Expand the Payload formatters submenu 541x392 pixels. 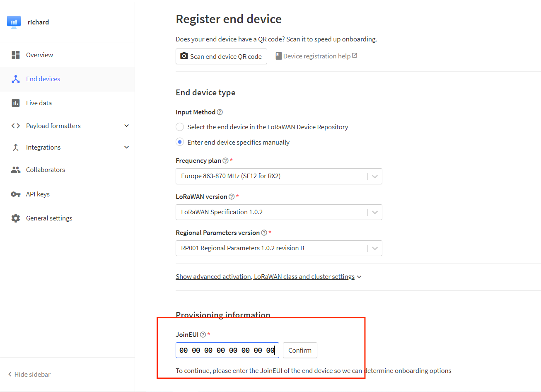coord(126,126)
